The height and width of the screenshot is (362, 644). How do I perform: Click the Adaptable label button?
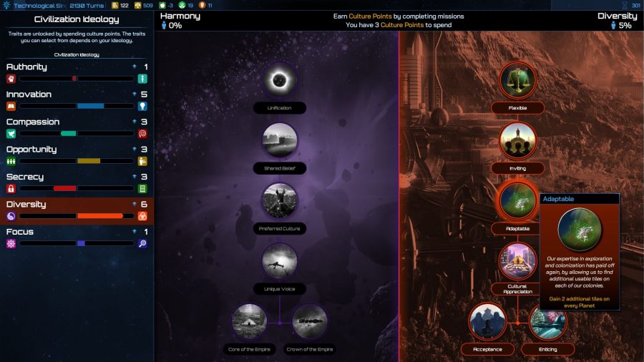point(517,228)
